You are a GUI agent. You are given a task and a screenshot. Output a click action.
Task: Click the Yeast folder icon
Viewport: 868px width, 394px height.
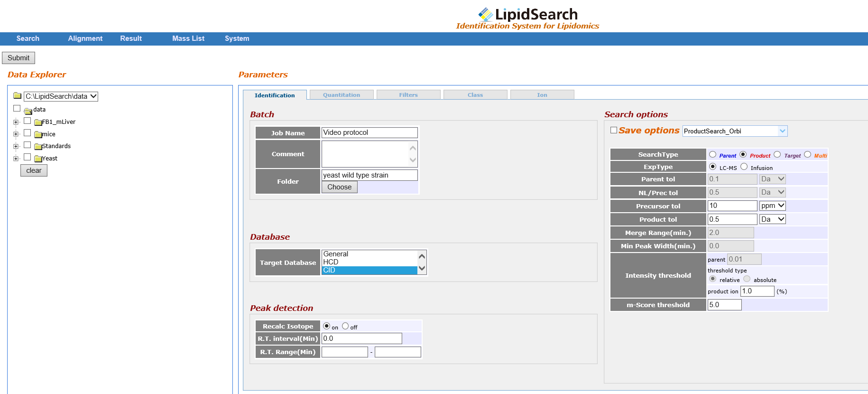click(38, 159)
